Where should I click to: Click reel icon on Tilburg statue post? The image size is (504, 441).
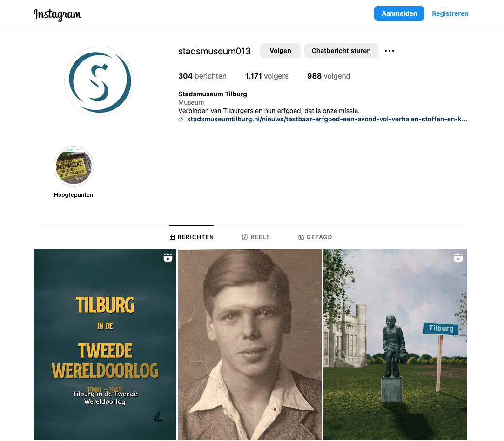[x=458, y=258]
